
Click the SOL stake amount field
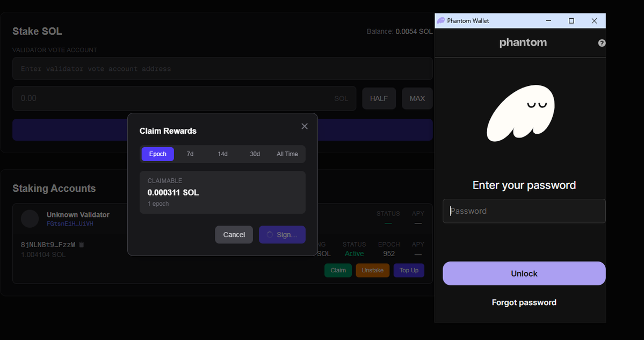[x=184, y=98]
